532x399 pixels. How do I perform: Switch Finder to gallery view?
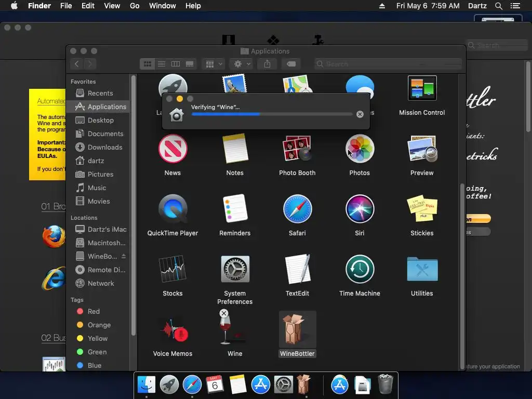coord(190,64)
